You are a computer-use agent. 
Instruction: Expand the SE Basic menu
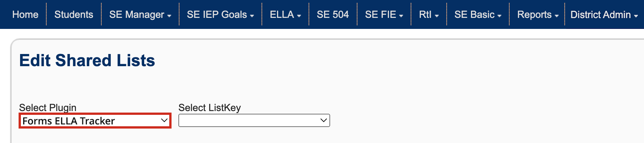coord(478,14)
